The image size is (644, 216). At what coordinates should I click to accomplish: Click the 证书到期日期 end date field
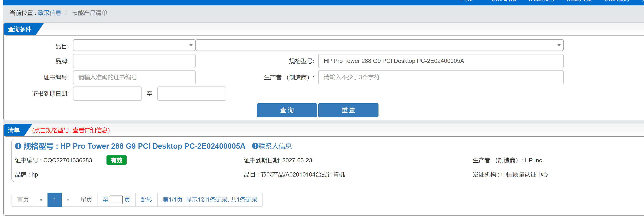pyautogui.click(x=192, y=94)
